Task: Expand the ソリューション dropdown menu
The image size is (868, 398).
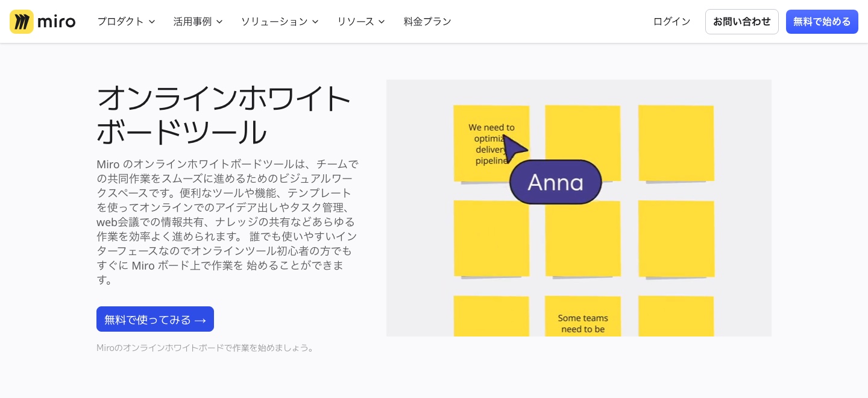Action: pyautogui.click(x=280, y=22)
